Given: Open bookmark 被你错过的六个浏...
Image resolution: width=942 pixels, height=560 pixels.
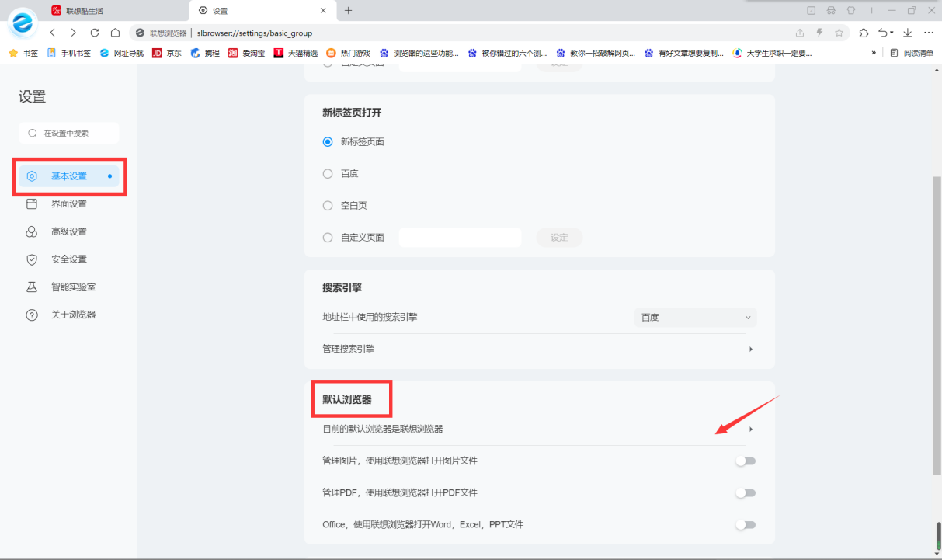Looking at the screenshot, I should coord(507,54).
